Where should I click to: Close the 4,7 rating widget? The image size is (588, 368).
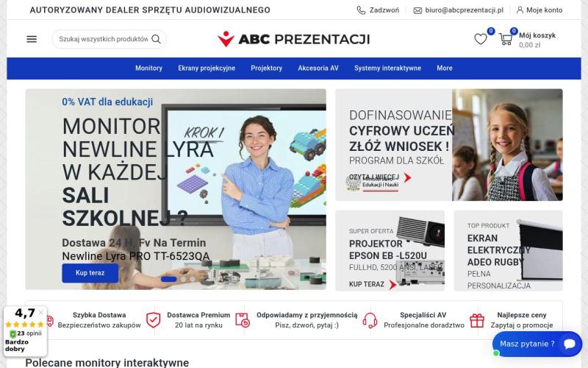pos(41,312)
